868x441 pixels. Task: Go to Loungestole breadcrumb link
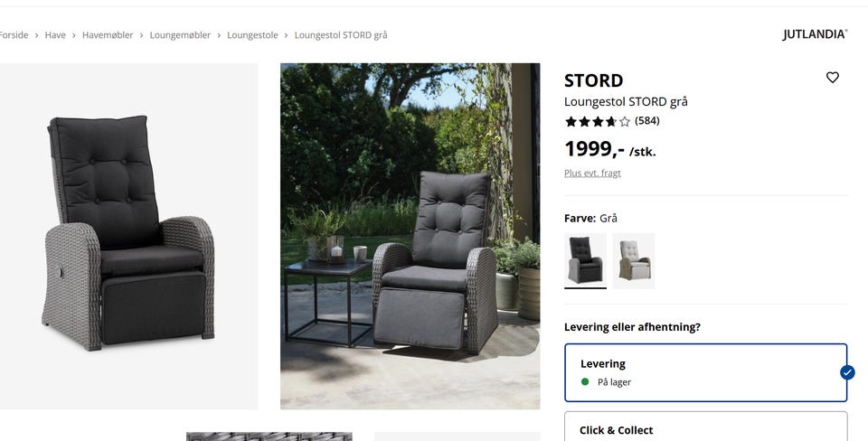(252, 35)
